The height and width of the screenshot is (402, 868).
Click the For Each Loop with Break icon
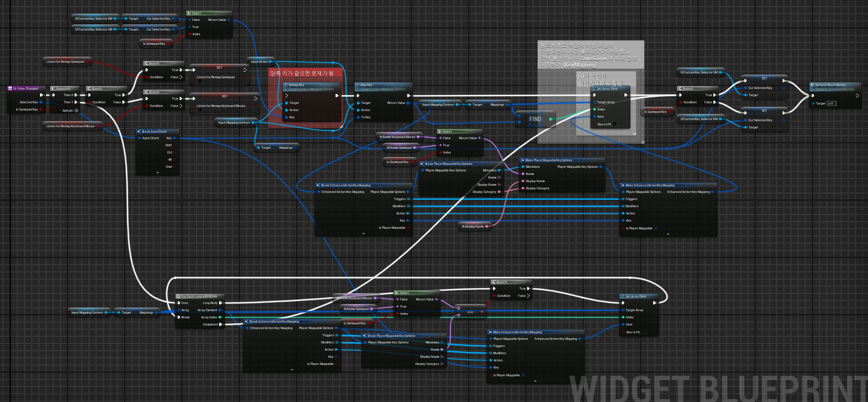178,296
